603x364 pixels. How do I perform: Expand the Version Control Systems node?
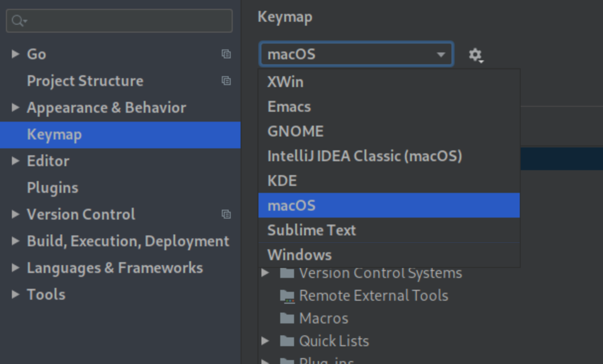click(266, 273)
